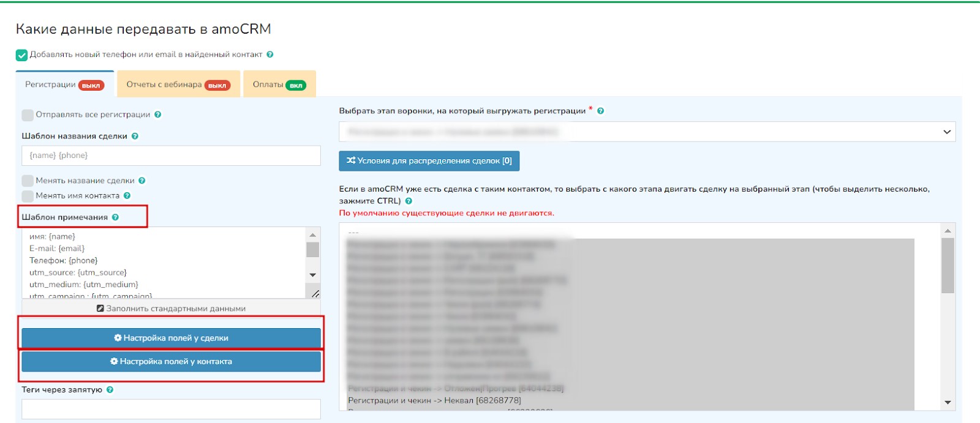The width and height of the screenshot is (980, 423).
Task: Click help icon beside 'Менять название сделки'
Action: (x=142, y=181)
